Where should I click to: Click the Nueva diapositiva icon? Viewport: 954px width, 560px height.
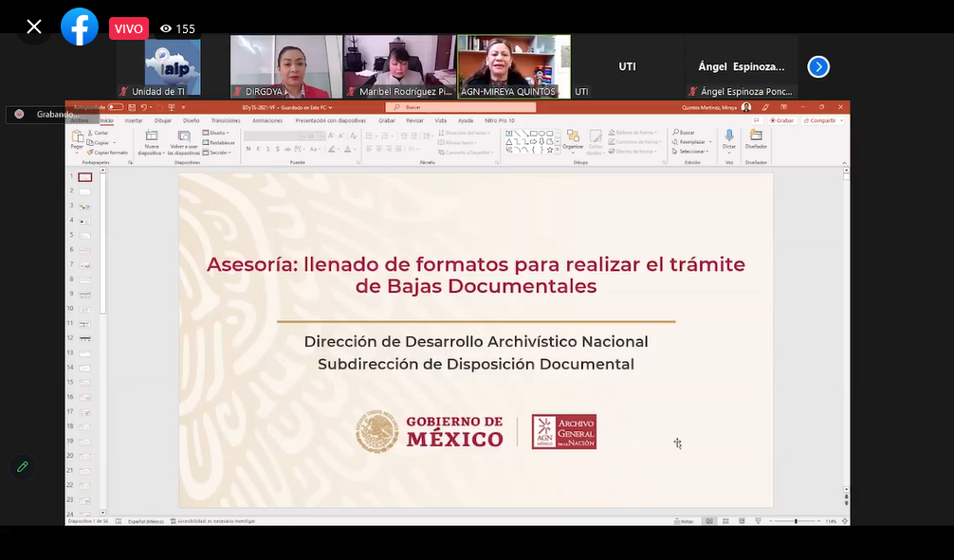[x=152, y=138]
